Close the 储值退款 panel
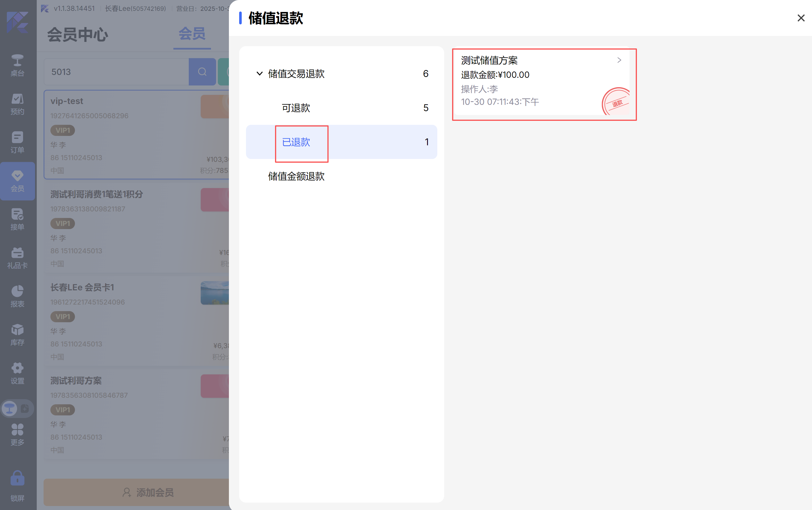 click(801, 18)
